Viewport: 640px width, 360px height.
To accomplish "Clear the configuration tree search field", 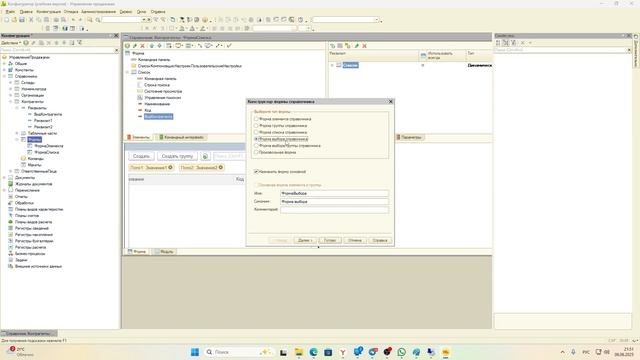I will (x=116, y=50).
